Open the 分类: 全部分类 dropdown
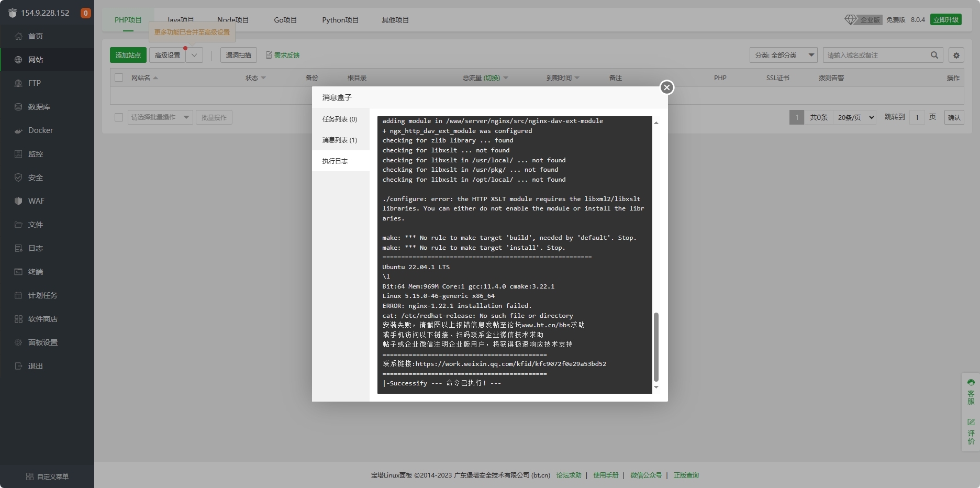The width and height of the screenshot is (980, 488). (x=783, y=55)
